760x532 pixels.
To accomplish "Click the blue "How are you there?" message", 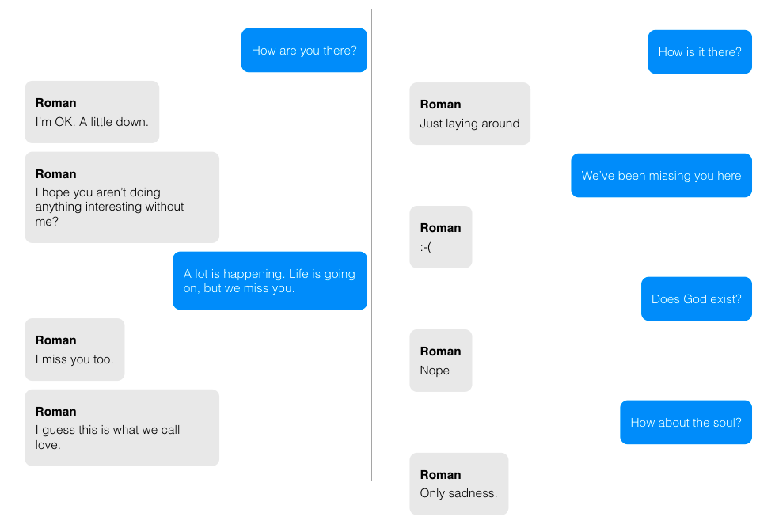I will coord(304,51).
